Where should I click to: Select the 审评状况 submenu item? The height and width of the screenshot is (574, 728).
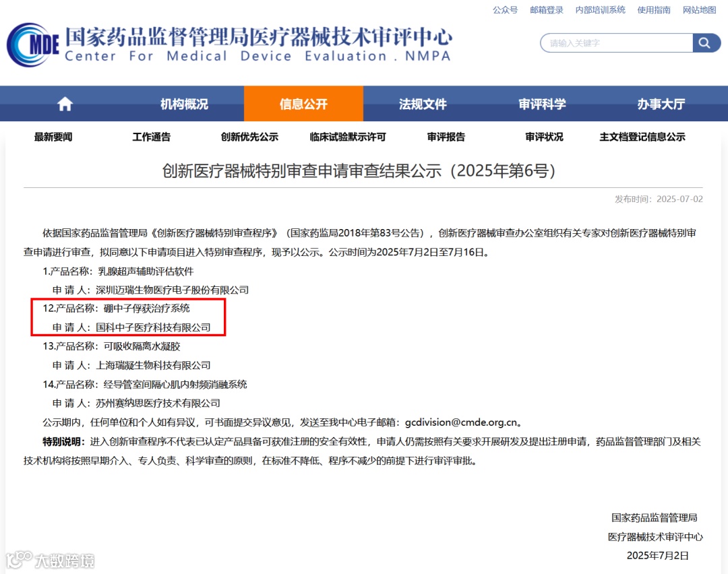(544, 137)
